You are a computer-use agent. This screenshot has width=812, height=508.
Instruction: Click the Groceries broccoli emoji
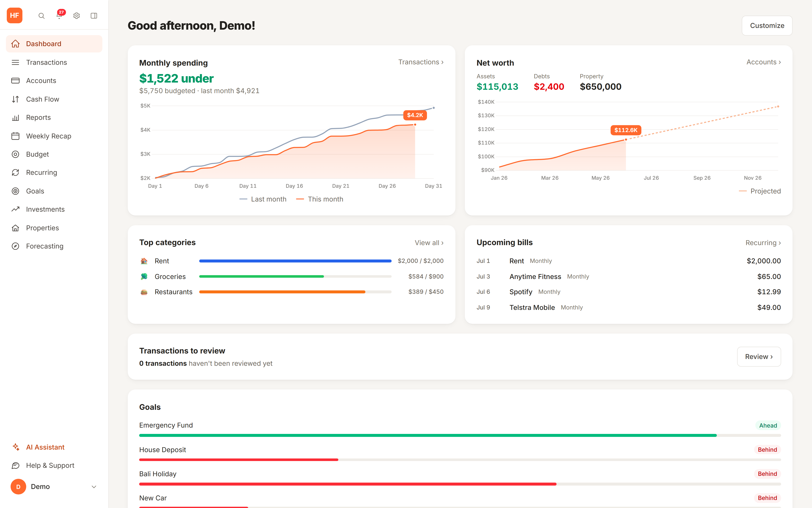coord(144,276)
